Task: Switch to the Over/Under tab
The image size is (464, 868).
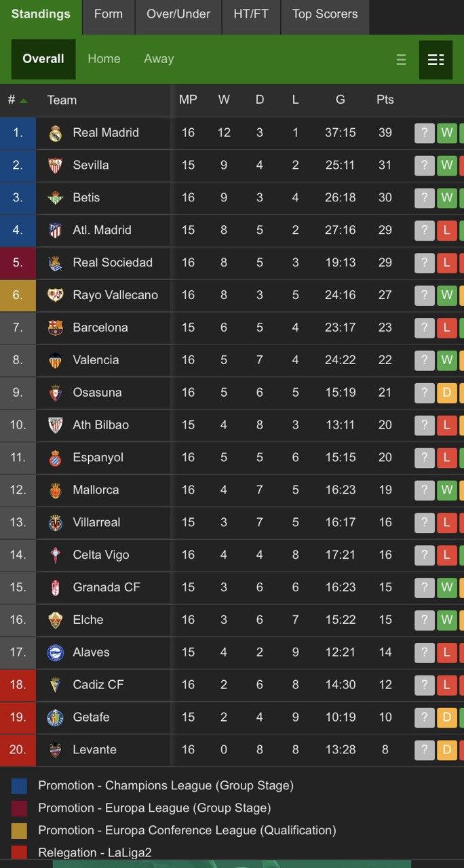Action: pyautogui.click(x=178, y=14)
